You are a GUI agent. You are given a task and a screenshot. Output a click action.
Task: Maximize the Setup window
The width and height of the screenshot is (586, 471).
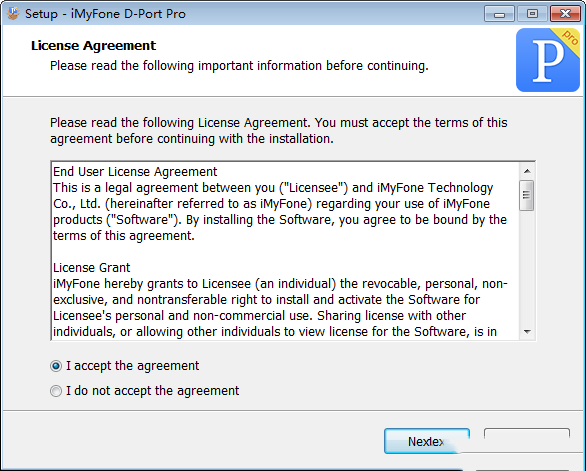click(x=532, y=14)
